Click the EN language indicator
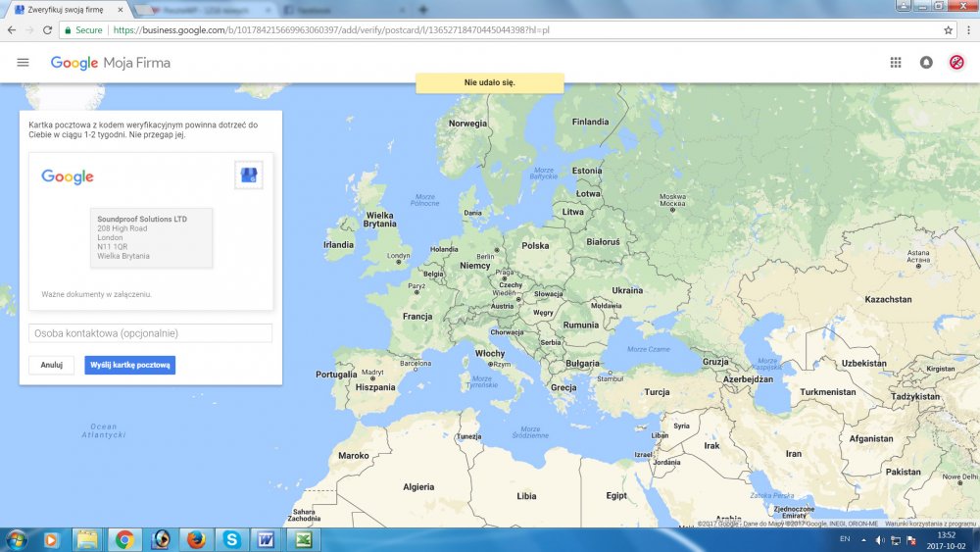 click(x=845, y=539)
